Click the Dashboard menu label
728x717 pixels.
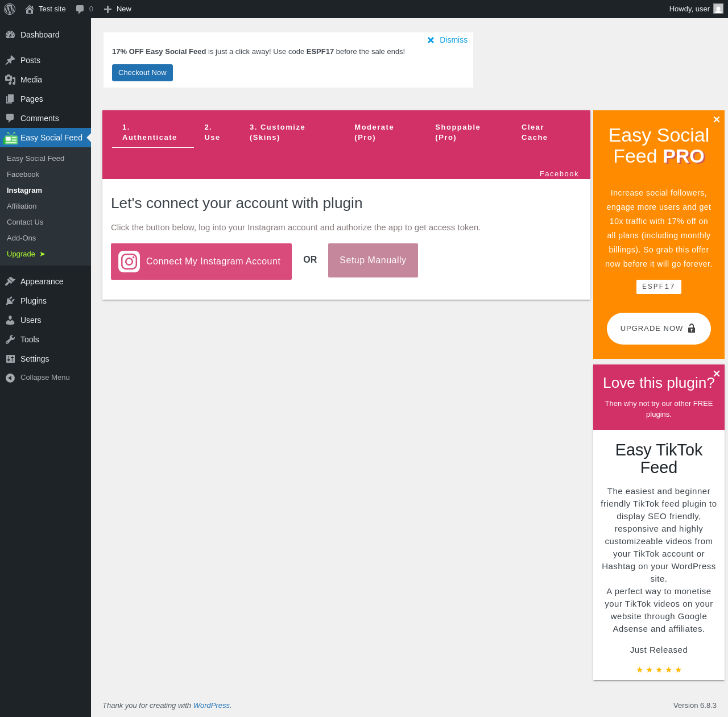[40, 35]
